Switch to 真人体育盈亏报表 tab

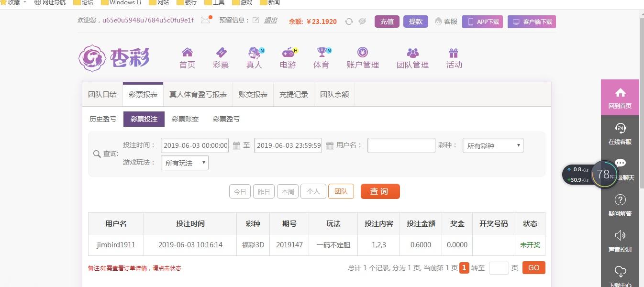click(198, 94)
